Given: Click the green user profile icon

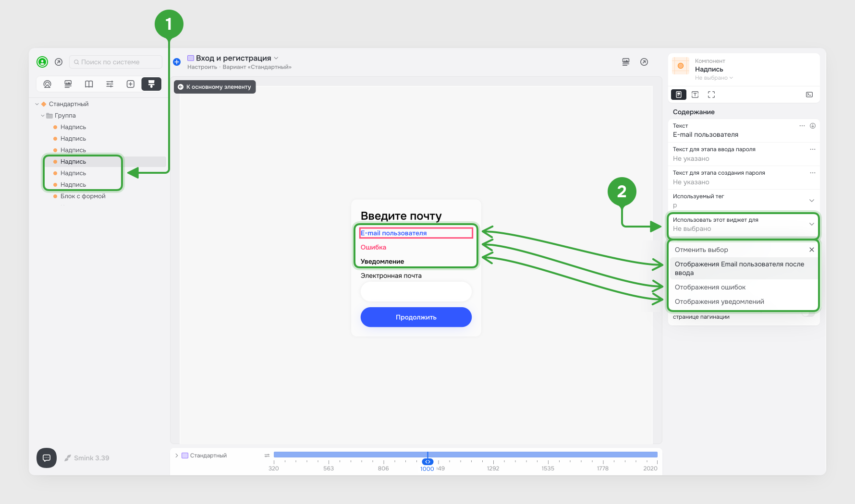Looking at the screenshot, I should (42, 62).
